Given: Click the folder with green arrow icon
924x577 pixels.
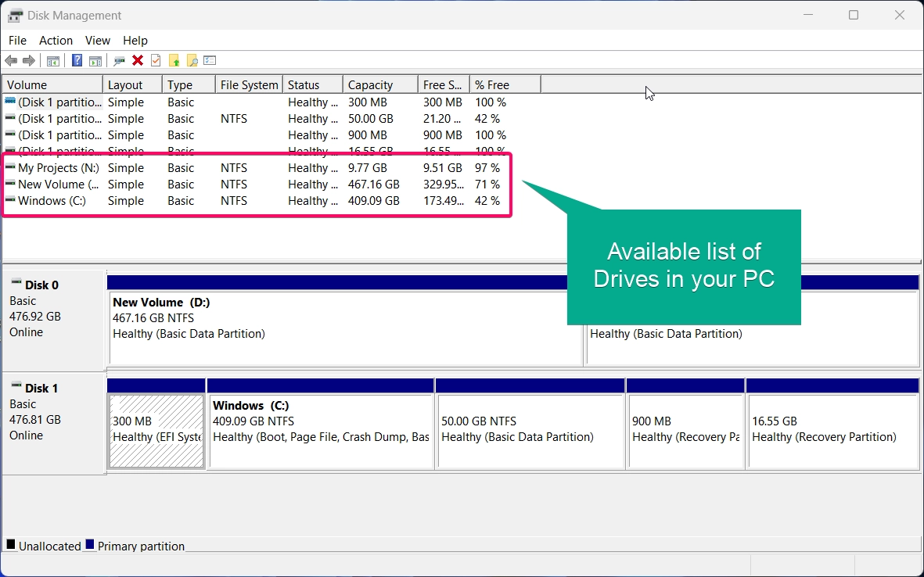Looking at the screenshot, I should point(174,61).
